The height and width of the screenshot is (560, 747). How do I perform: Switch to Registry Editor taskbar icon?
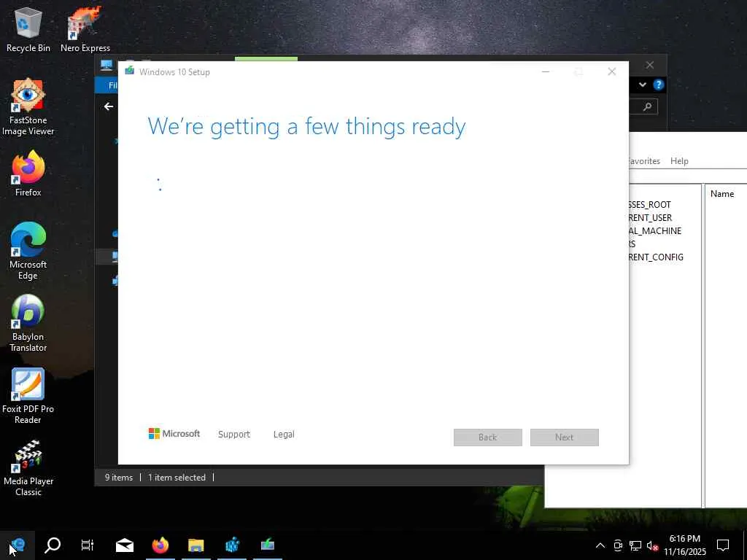(232, 545)
